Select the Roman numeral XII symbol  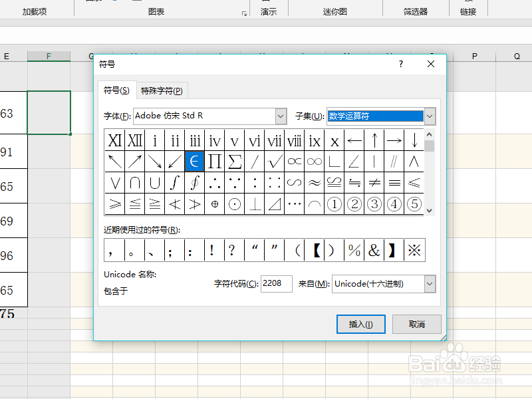click(134, 140)
